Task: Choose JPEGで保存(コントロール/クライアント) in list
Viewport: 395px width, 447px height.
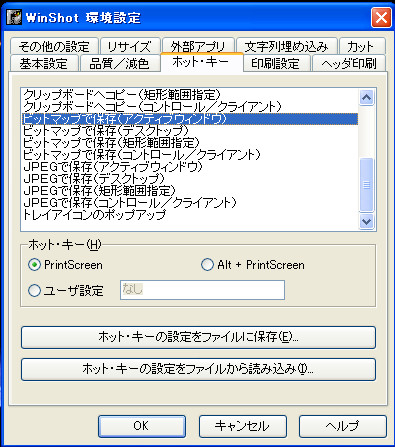Action: pos(190,203)
